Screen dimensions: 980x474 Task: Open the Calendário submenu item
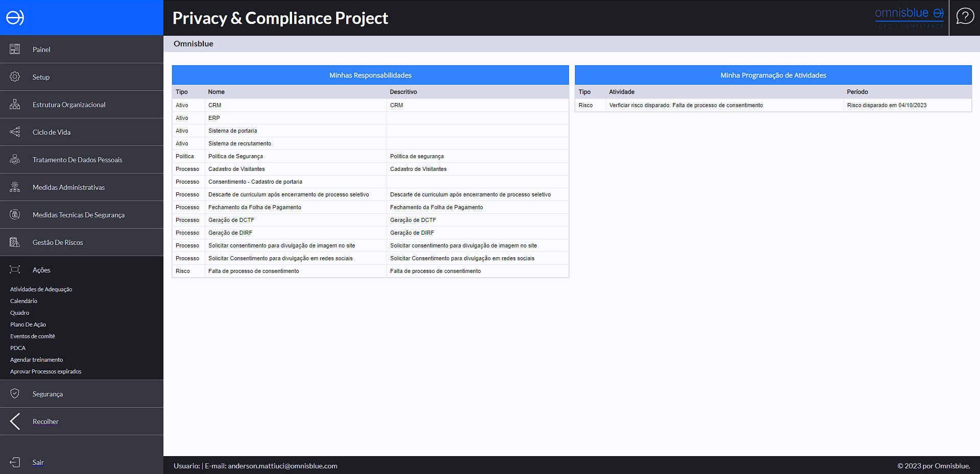(x=23, y=301)
